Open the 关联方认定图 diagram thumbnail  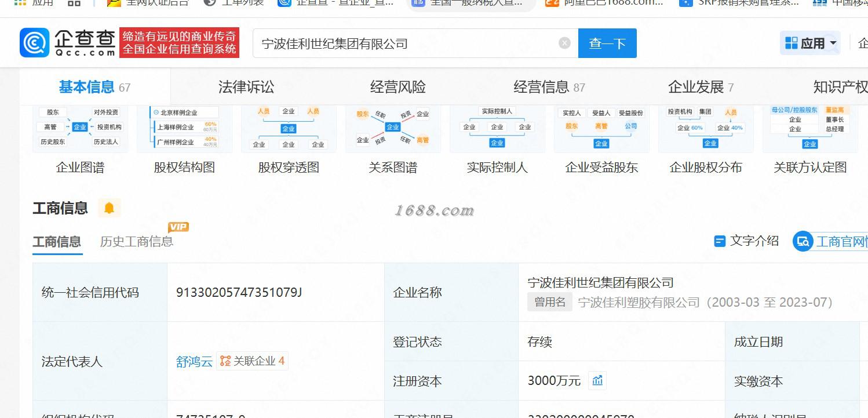[810, 129]
